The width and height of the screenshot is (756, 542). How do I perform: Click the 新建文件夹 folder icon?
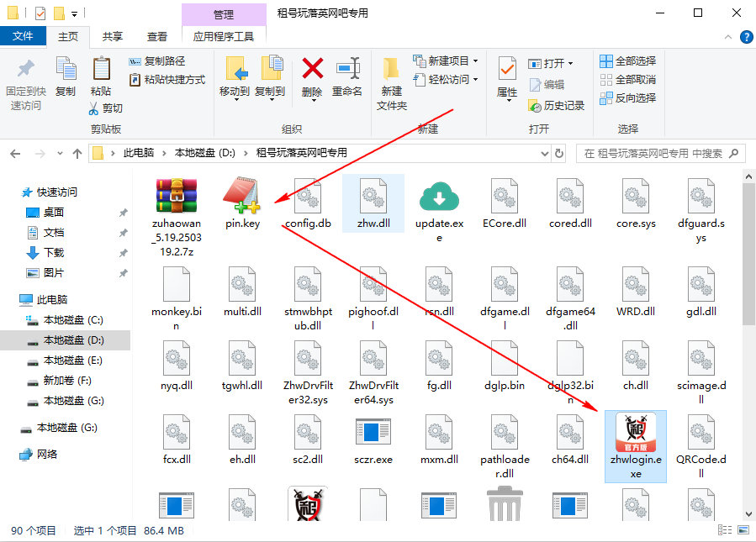click(391, 70)
